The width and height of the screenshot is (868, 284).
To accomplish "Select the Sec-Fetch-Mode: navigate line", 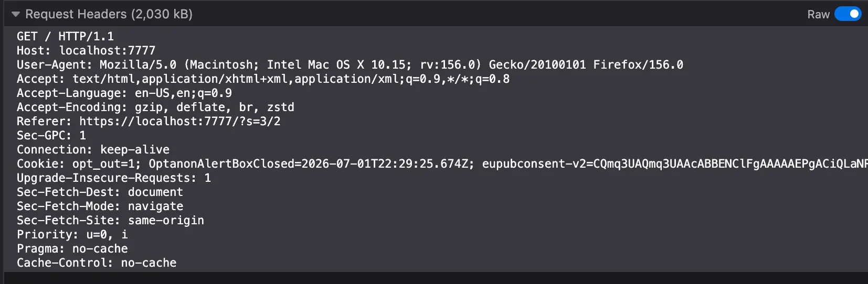I will coord(100,206).
